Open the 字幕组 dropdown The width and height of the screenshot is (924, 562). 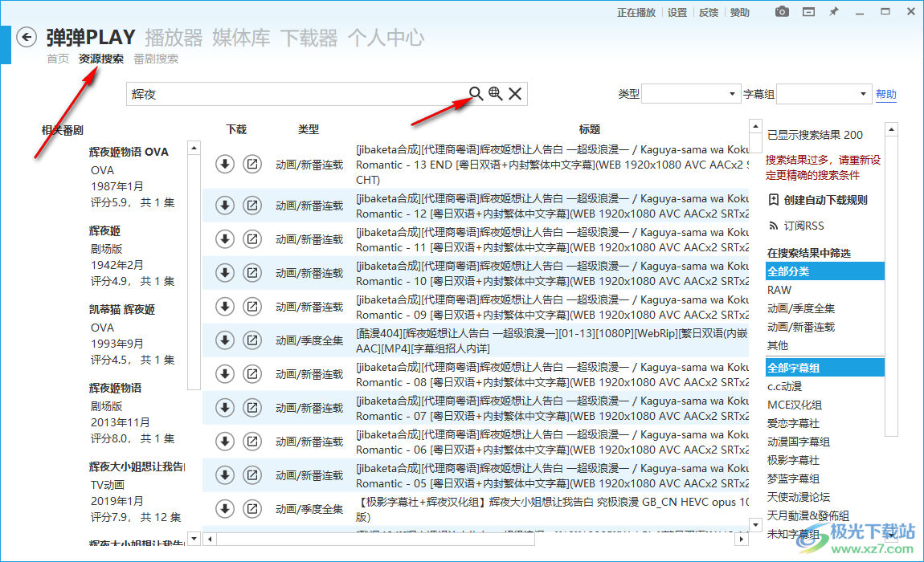click(824, 94)
